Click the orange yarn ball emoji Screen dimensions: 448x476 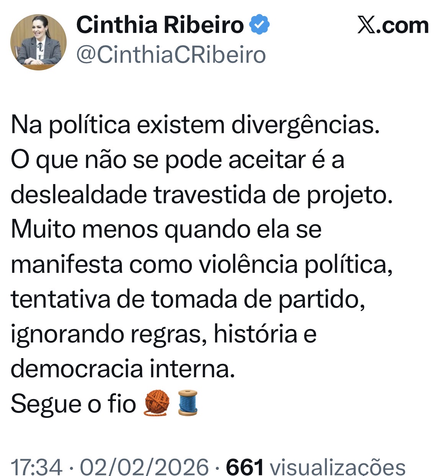[x=157, y=403]
